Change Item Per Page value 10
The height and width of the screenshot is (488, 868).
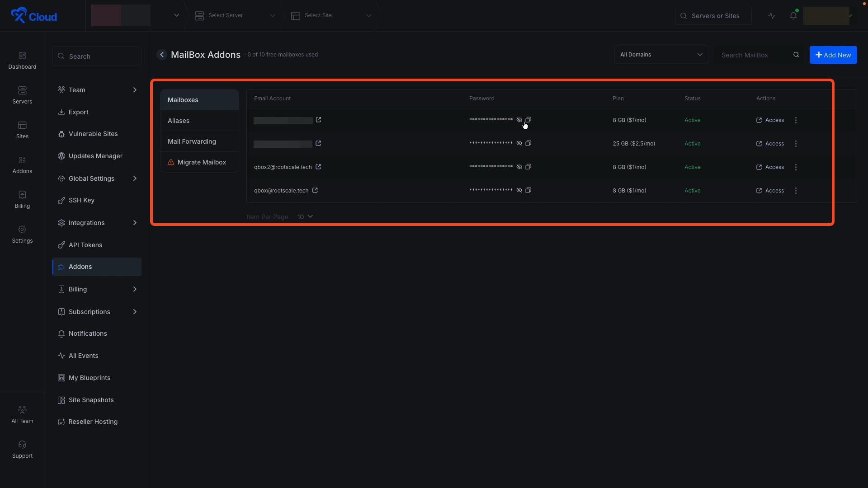click(305, 217)
